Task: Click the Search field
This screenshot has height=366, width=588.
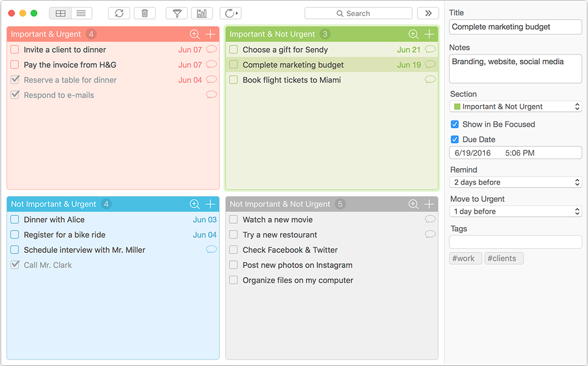Action: (x=358, y=13)
